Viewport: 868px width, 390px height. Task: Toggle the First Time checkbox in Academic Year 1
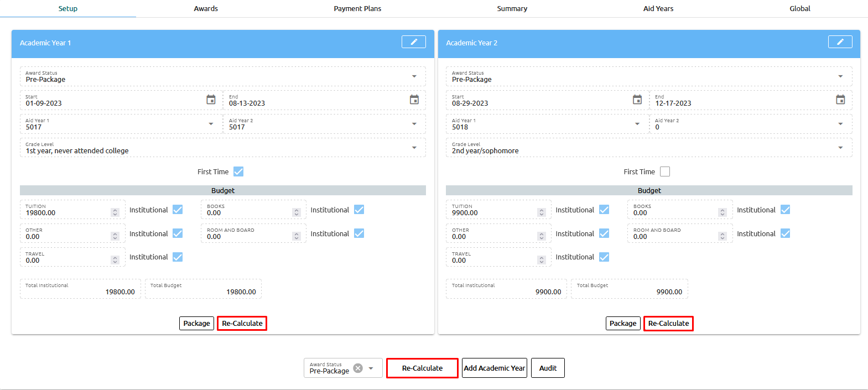point(238,171)
